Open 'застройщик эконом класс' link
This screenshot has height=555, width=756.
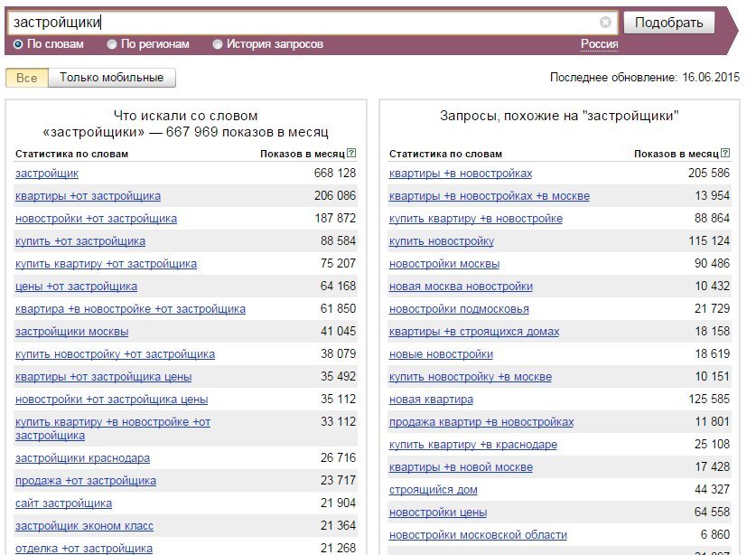tap(84, 526)
